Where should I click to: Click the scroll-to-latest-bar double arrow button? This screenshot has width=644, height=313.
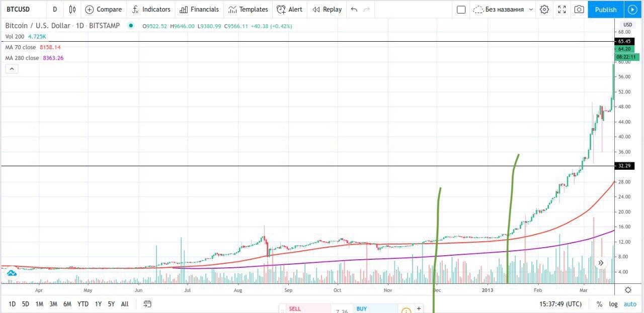[601, 263]
